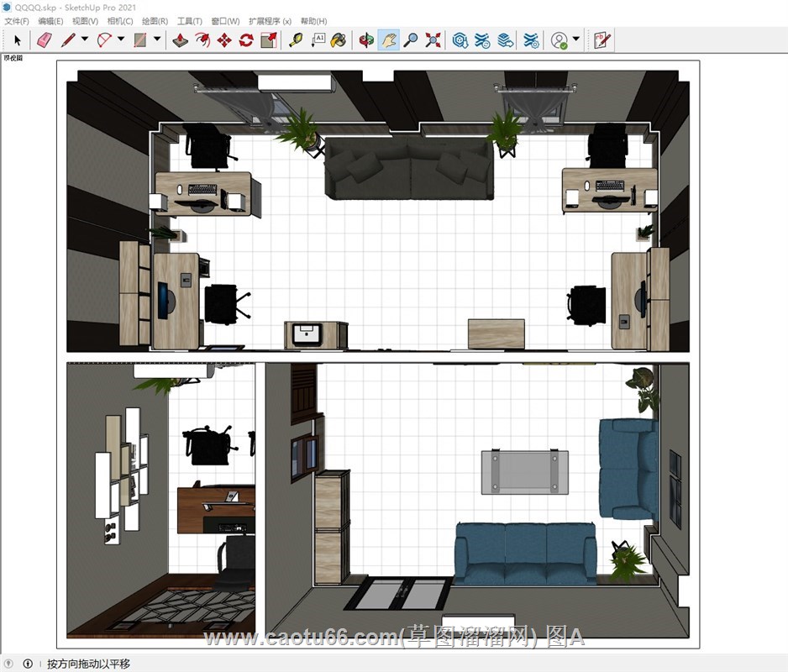788x672 pixels.
Task: Select the Tape Measure tool
Action: (296, 39)
